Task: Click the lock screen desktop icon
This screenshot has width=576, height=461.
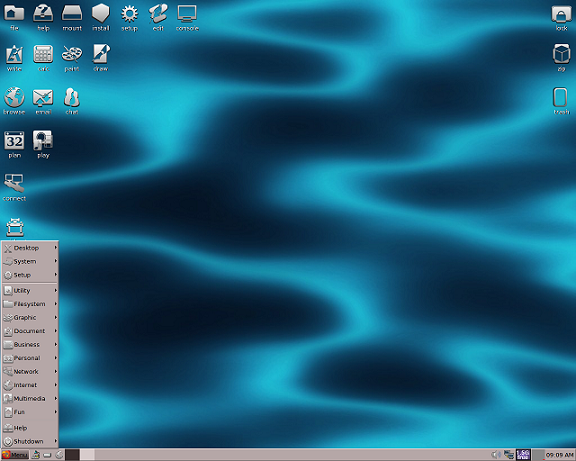Action: click(561, 17)
